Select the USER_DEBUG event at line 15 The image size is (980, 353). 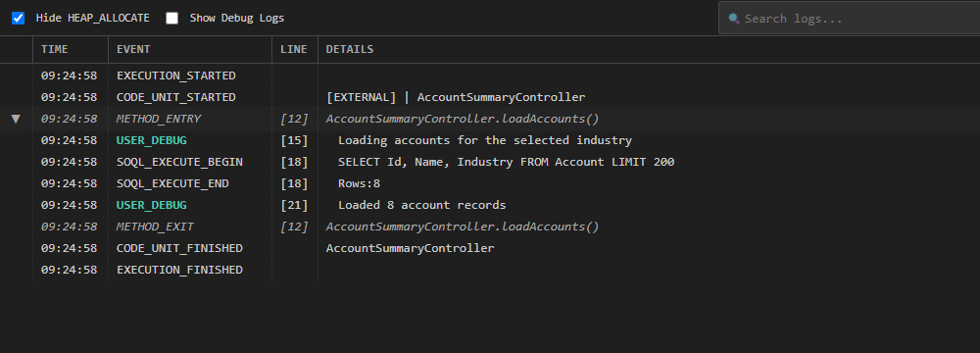click(x=151, y=141)
